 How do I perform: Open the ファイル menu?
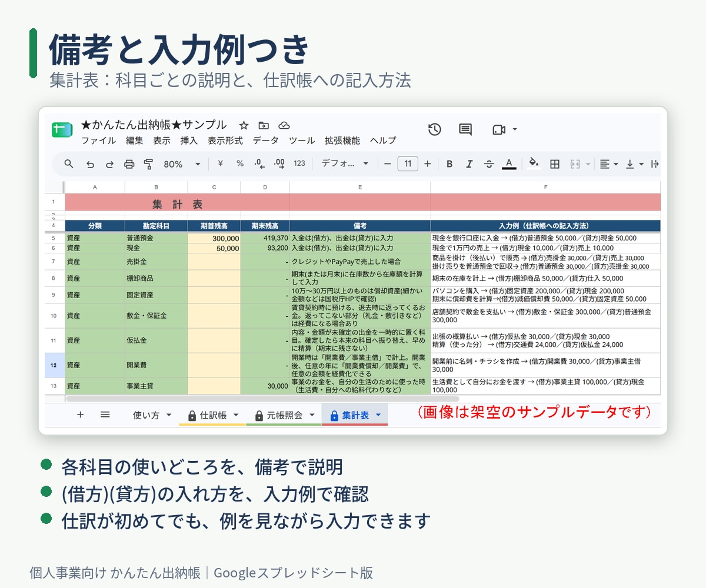coord(98,141)
